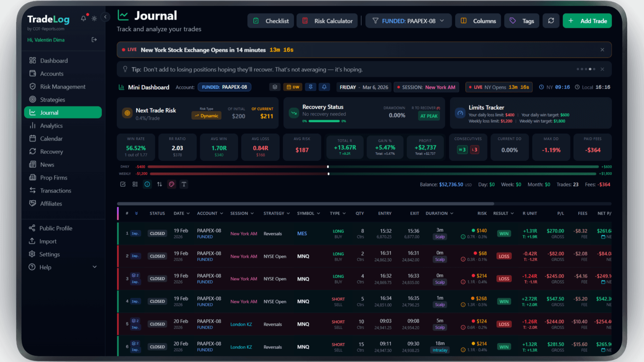Go to Analytics in the sidebar
The width and height of the screenshot is (644, 362).
(x=51, y=125)
